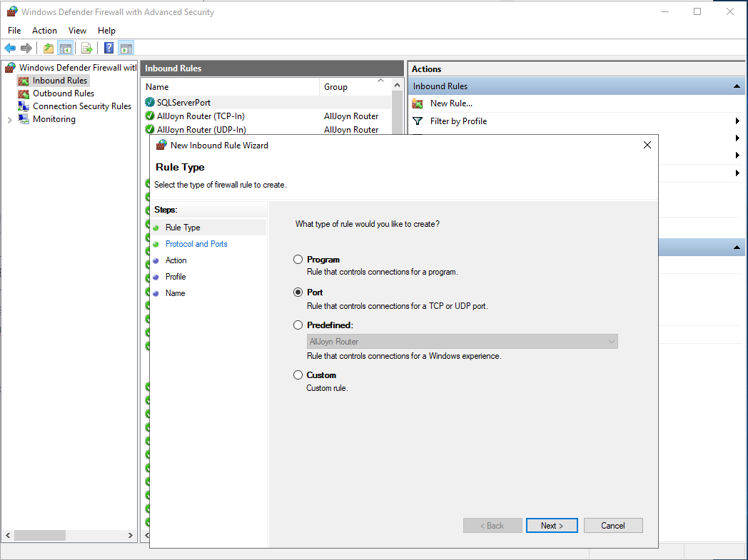Click the New Rule icon in Actions pane
This screenshot has width=748, height=560.
418,103
